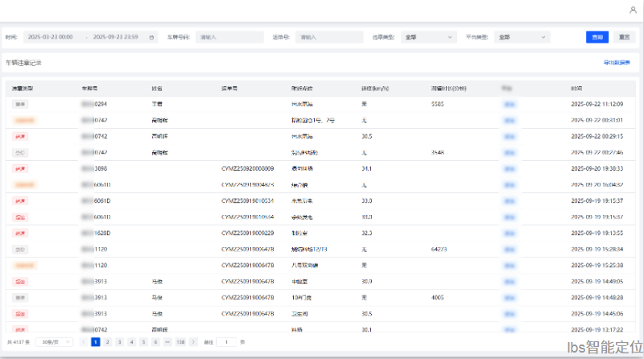Set start date 2025-03-23 00:00
The height and width of the screenshot is (359, 644).
tap(51, 37)
